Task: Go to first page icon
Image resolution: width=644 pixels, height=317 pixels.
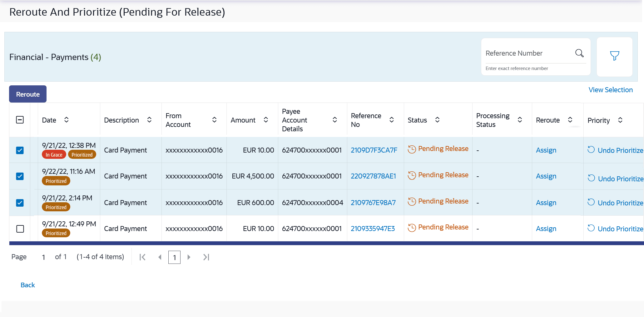Action: [142, 257]
